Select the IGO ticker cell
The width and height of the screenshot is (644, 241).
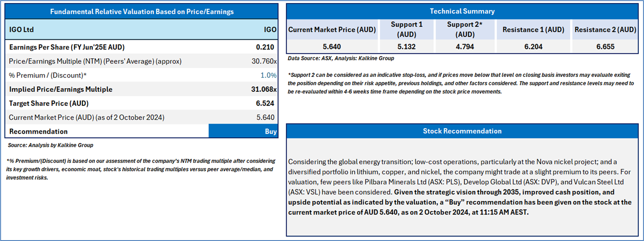point(270,30)
